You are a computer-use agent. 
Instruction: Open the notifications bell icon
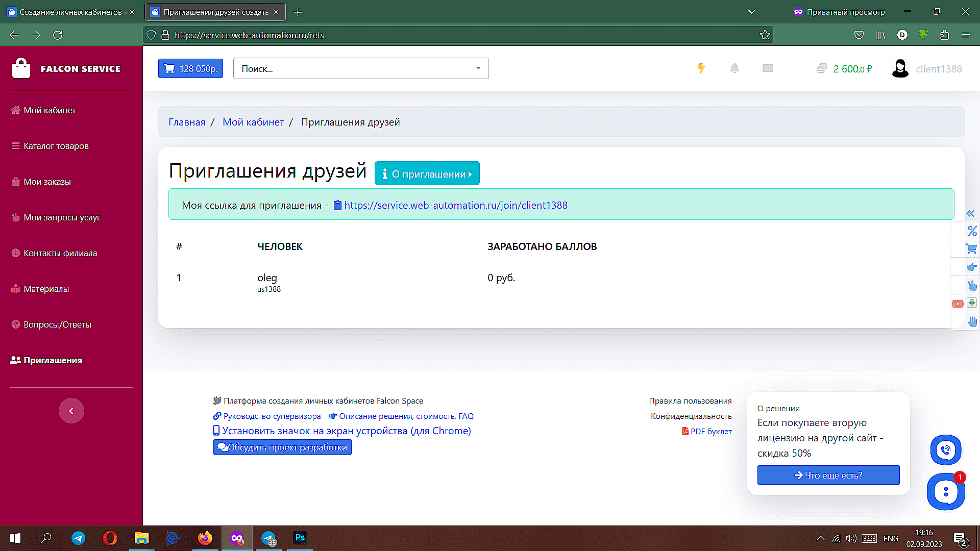click(734, 68)
